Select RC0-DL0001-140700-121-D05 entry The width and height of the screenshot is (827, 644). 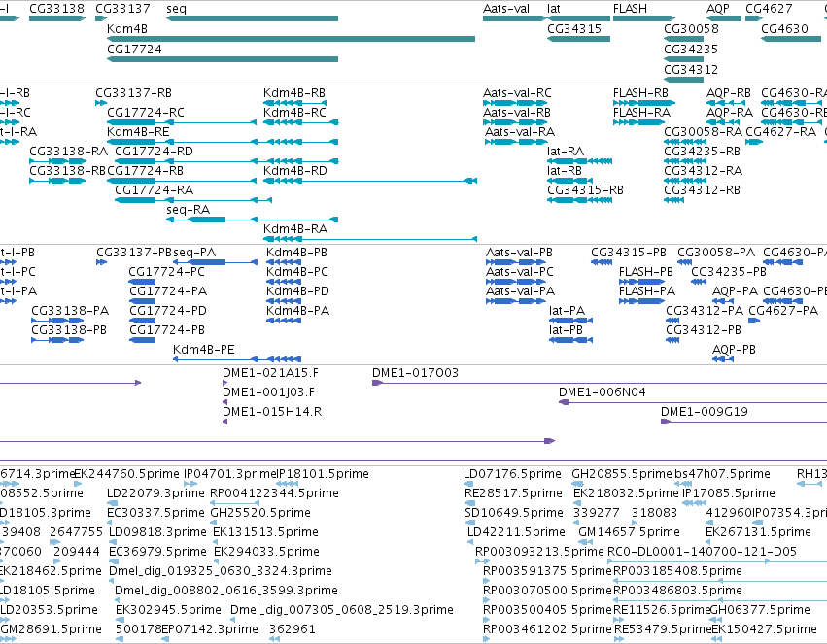(702, 552)
